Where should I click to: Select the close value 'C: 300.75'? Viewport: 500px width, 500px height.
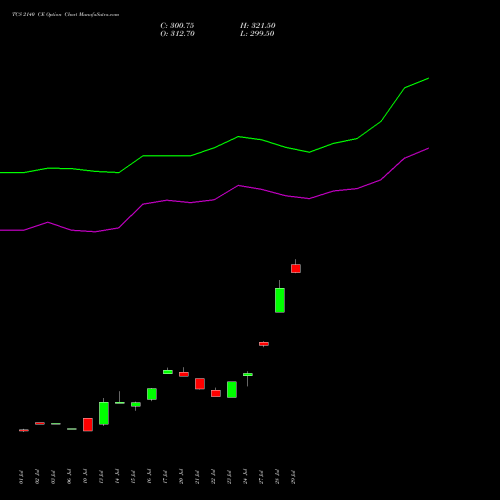coord(177,26)
